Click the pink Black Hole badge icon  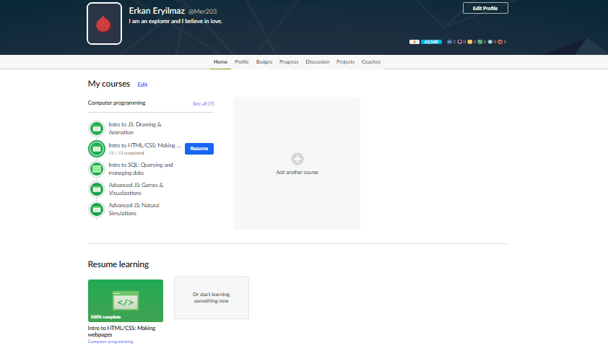pyautogui.click(x=459, y=42)
